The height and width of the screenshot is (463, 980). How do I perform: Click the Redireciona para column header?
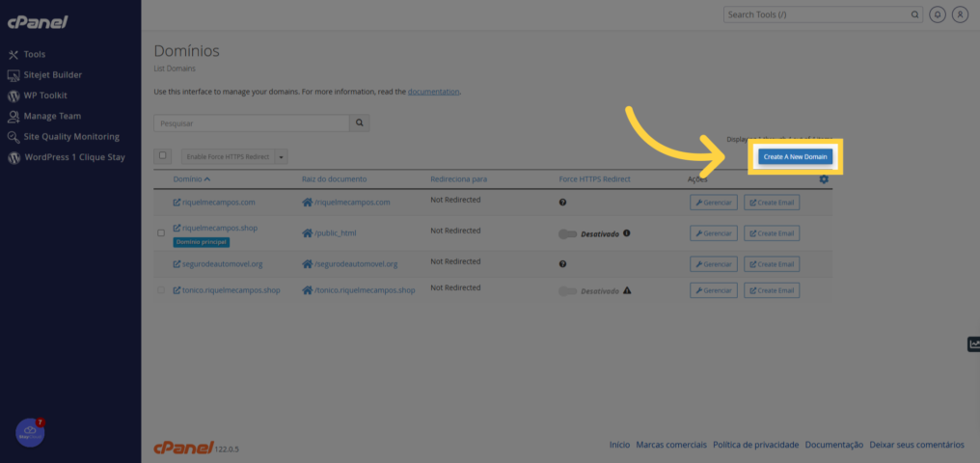click(459, 179)
